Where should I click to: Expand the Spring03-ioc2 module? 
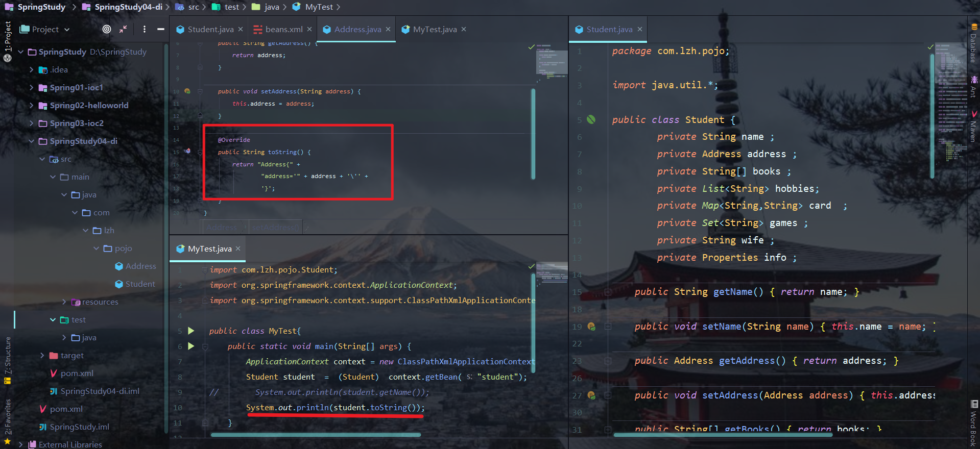coord(32,123)
